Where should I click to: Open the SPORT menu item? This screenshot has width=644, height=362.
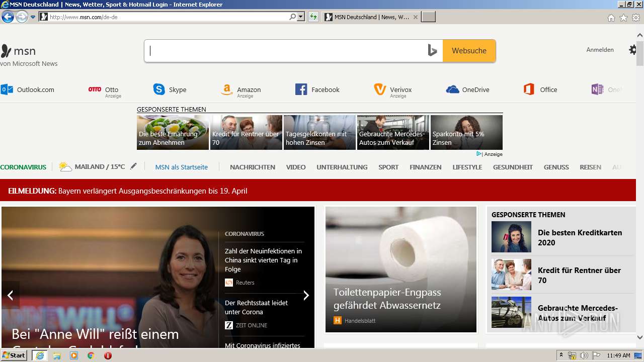[388, 167]
